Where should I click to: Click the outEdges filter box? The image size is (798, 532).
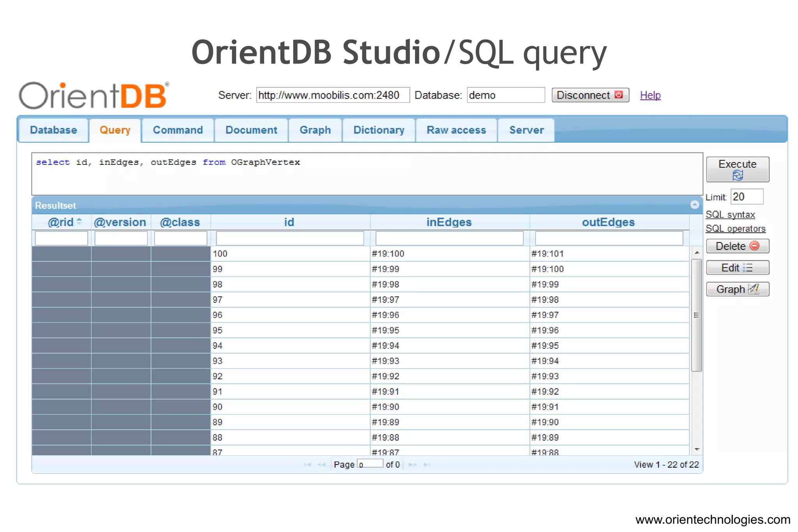coord(609,238)
